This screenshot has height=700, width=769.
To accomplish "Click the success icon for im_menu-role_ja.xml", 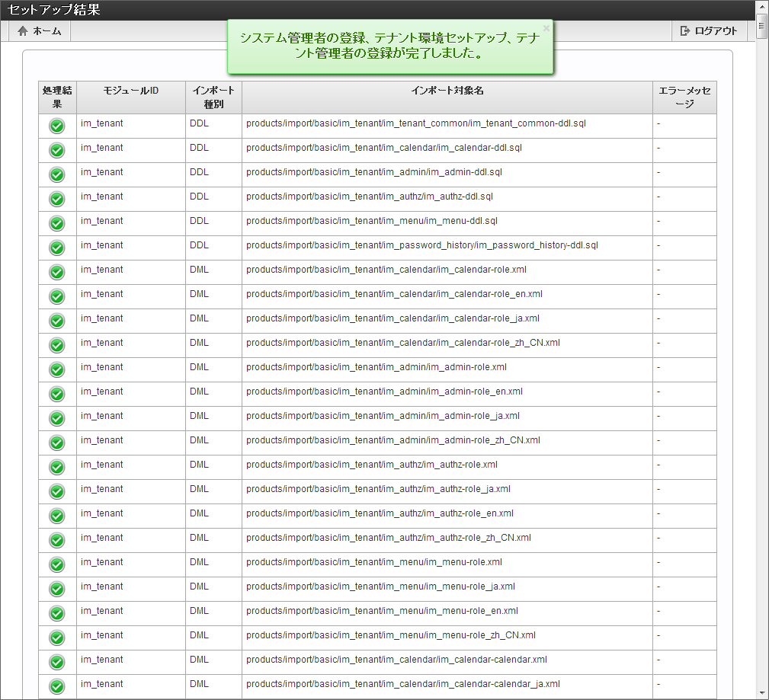I will click(x=57, y=590).
